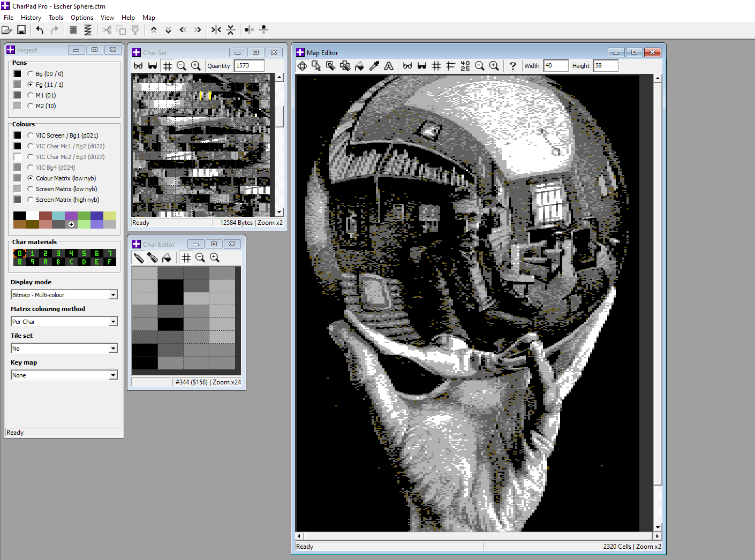The width and height of the screenshot is (755, 560).
Task: Click the shift down double-chevron icon
Action: [168, 30]
